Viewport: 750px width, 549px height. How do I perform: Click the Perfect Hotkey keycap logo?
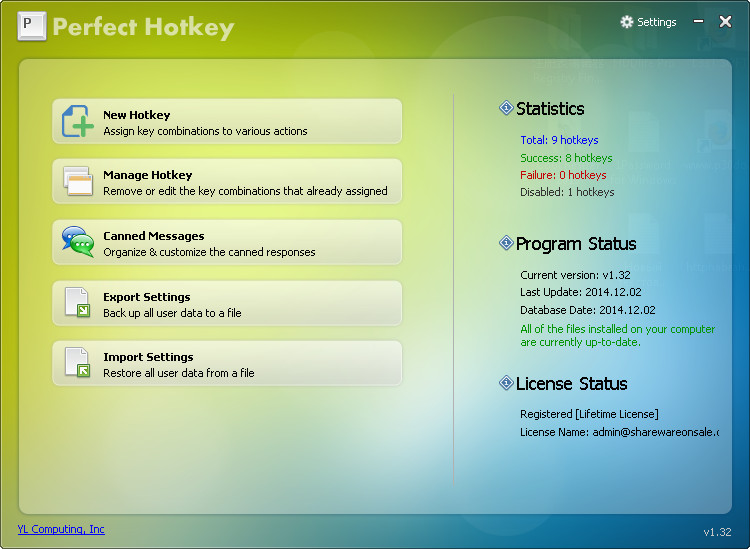click(x=32, y=26)
